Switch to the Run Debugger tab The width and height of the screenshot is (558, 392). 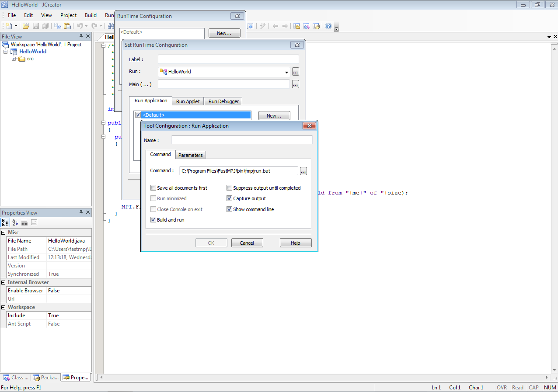point(223,101)
